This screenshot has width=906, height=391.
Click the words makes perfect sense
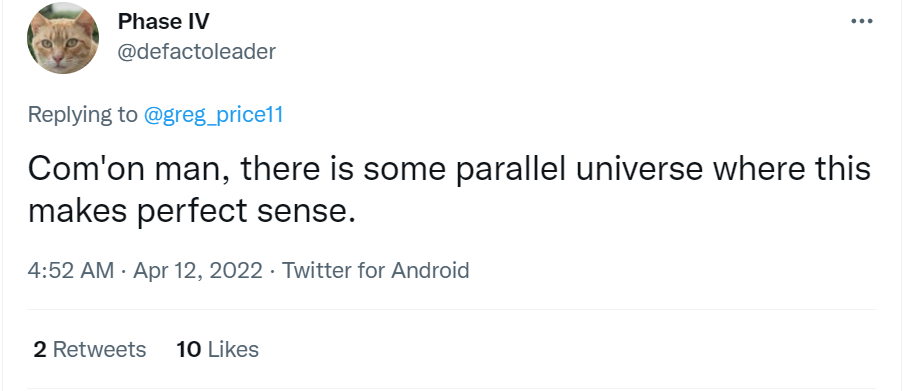coord(190,212)
